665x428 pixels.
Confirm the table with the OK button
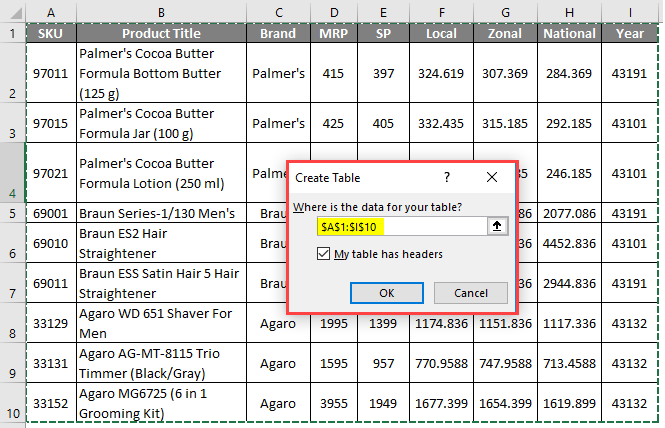tap(387, 293)
